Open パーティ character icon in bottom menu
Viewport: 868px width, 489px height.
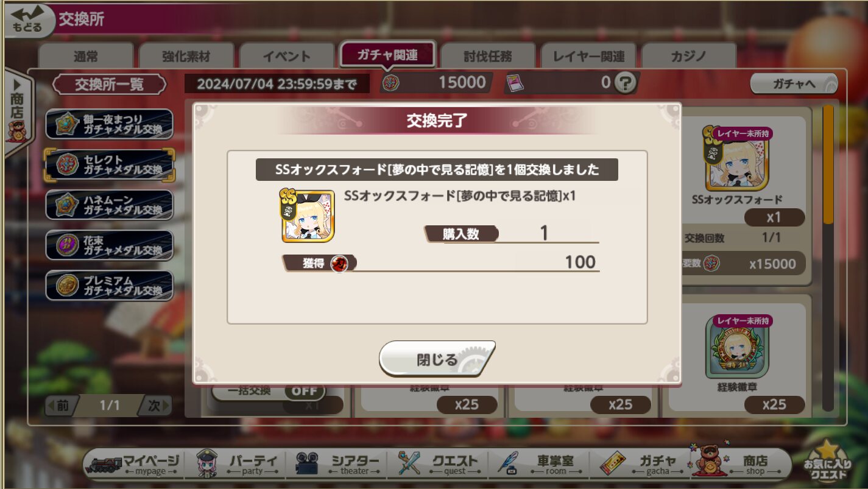coord(208,464)
